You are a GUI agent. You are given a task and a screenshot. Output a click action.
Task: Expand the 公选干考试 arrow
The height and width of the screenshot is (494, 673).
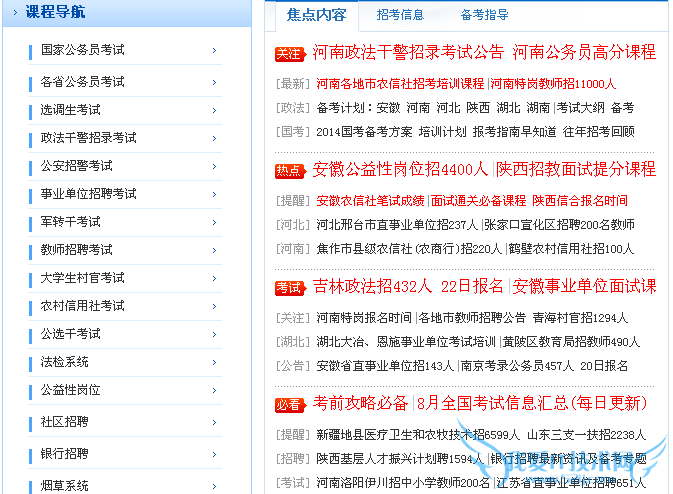pos(214,334)
